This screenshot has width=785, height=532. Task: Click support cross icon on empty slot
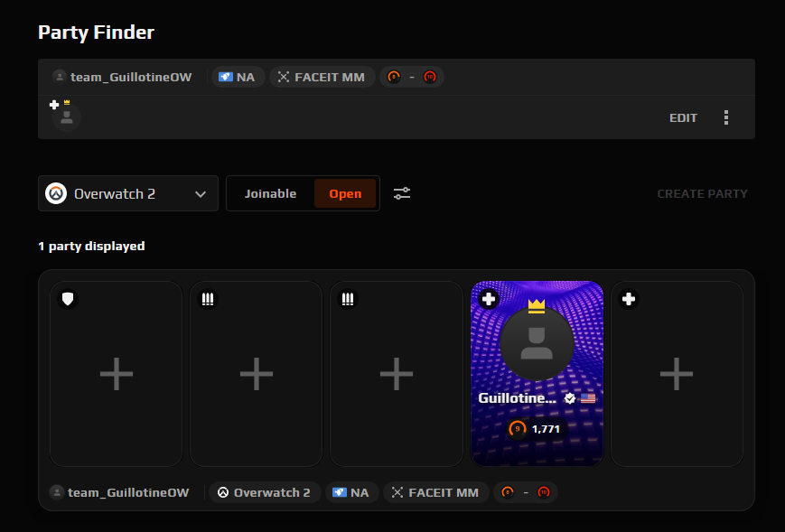(629, 299)
